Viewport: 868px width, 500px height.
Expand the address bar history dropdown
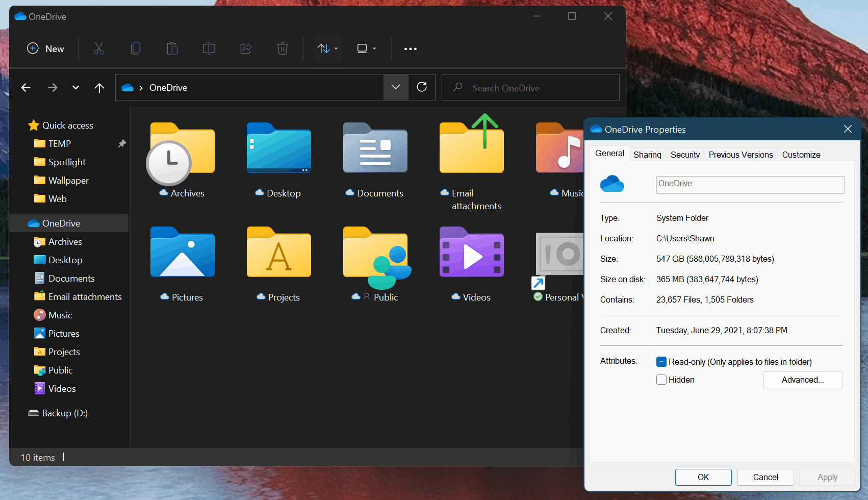click(x=396, y=87)
